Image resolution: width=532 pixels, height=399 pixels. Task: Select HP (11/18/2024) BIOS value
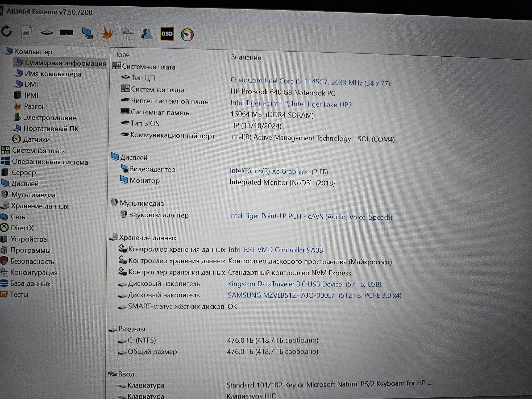point(256,125)
